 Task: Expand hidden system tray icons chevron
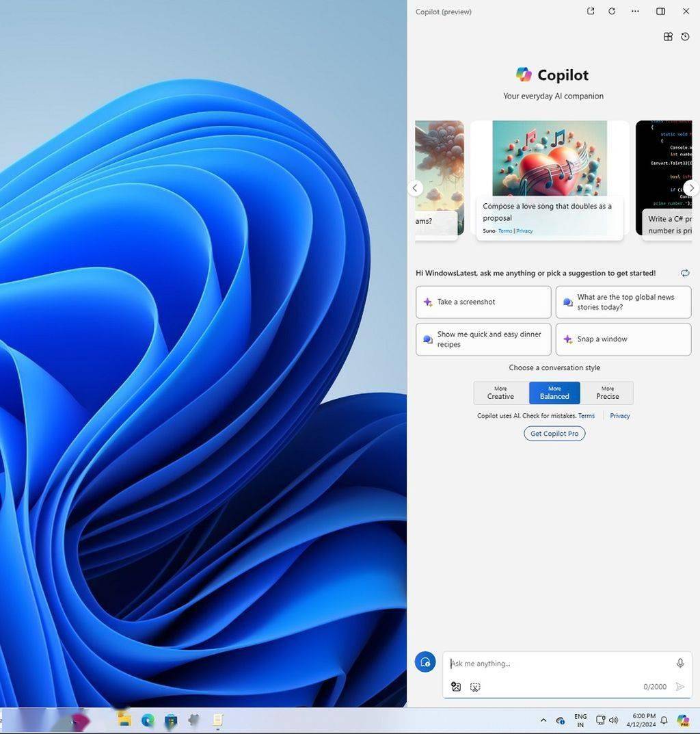(x=543, y=720)
